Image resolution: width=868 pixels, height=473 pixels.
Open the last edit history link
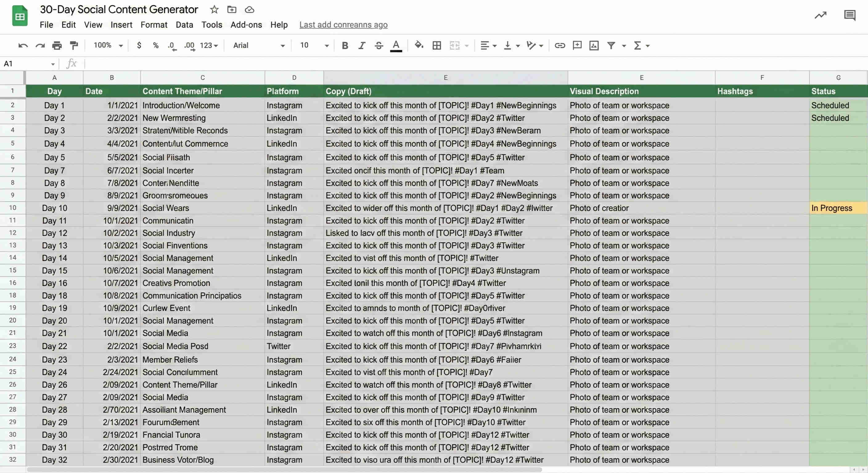pos(343,25)
